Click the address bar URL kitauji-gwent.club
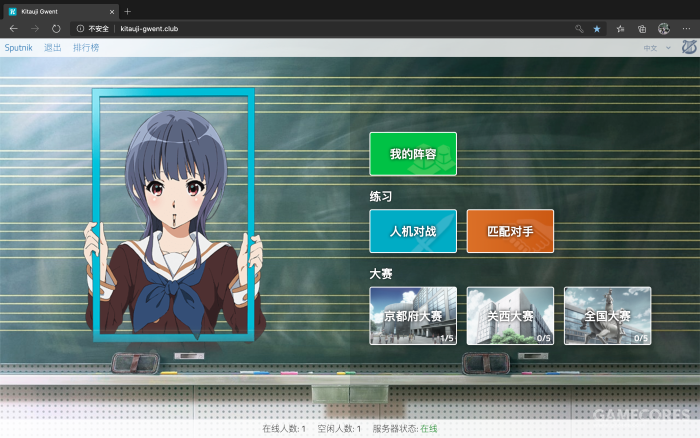 [x=149, y=29]
